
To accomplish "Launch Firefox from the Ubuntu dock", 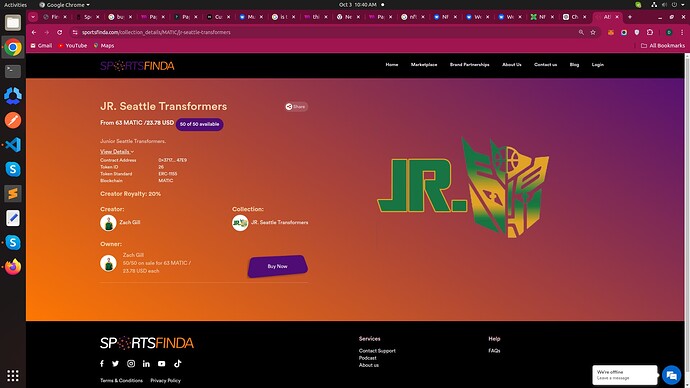I will (x=13, y=267).
